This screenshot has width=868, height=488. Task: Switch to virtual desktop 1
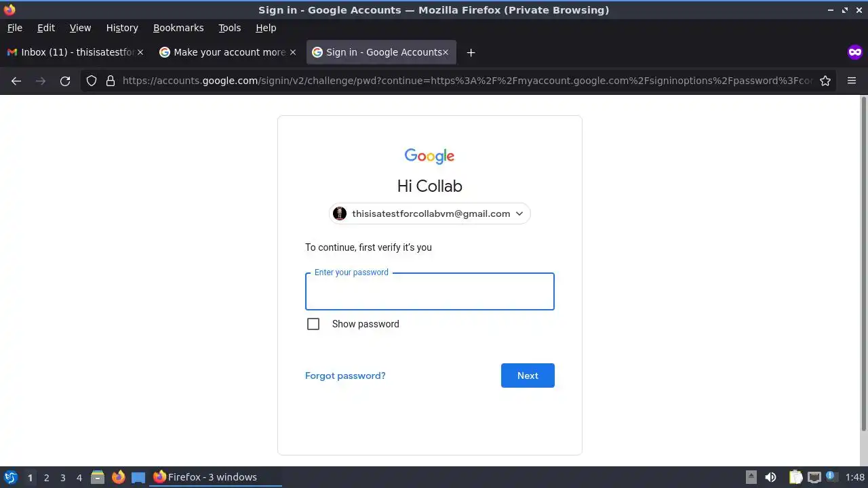30,477
